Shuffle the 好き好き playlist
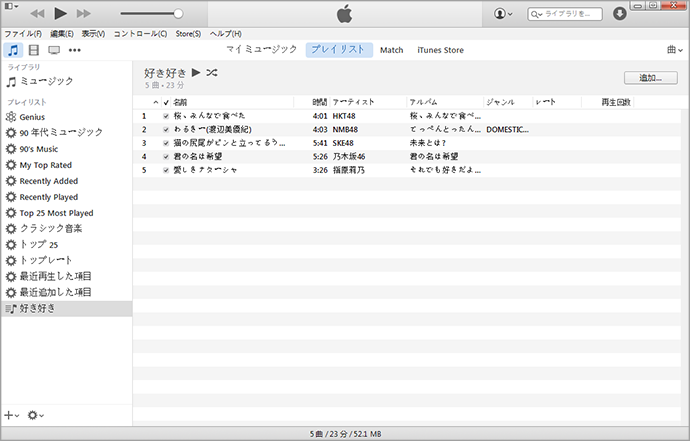The image size is (690, 441). tap(212, 73)
